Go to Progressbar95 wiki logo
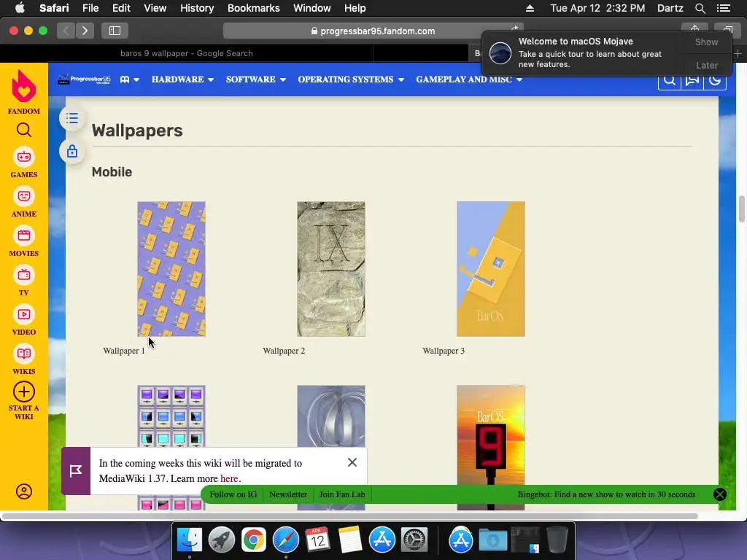The height and width of the screenshot is (560, 747). tap(85, 79)
